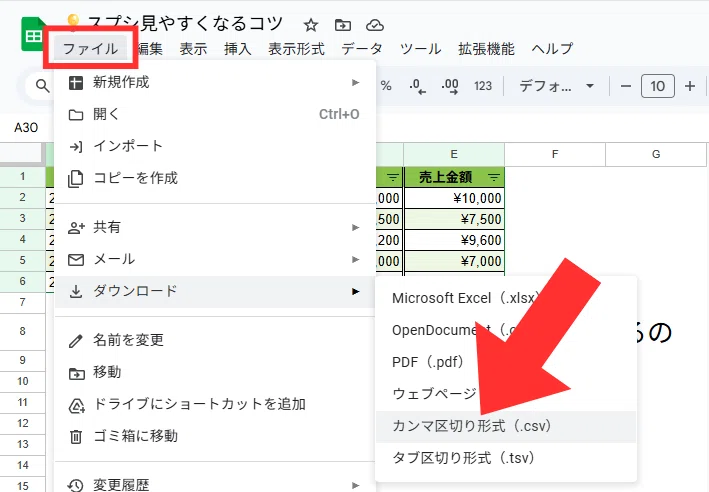Download as PDF (.pdf)

pyautogui.click(x=506, y=362)
